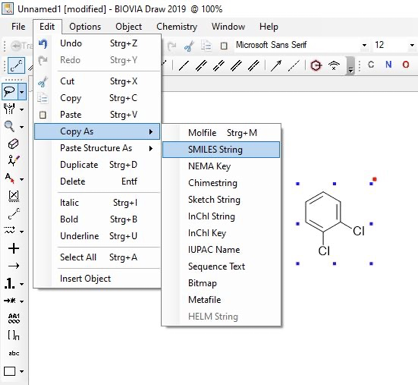
Task: Open the Options menu
Action: click(x=85, y=27)
